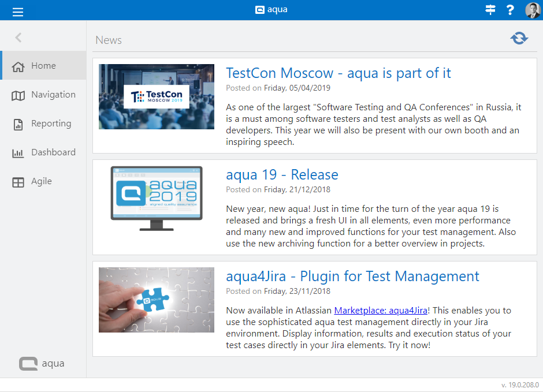Select the Agile menu item
Image resolution: width=543 pixels, height=392 pixels.
point(42,181)
